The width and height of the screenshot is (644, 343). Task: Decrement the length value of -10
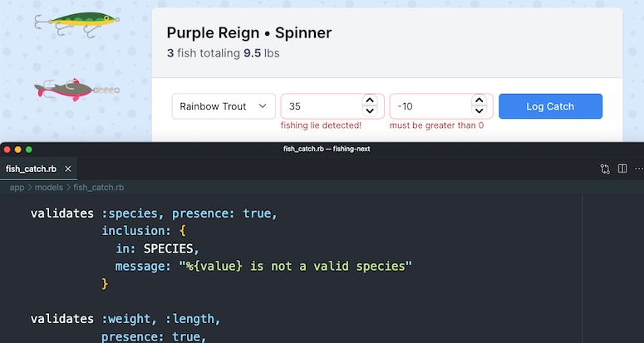[479, 111]
